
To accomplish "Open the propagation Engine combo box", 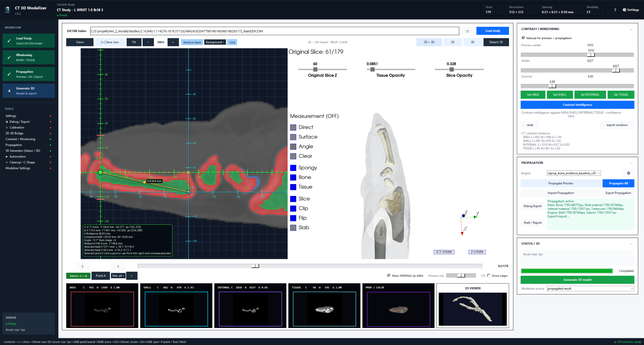I will 574,173.
